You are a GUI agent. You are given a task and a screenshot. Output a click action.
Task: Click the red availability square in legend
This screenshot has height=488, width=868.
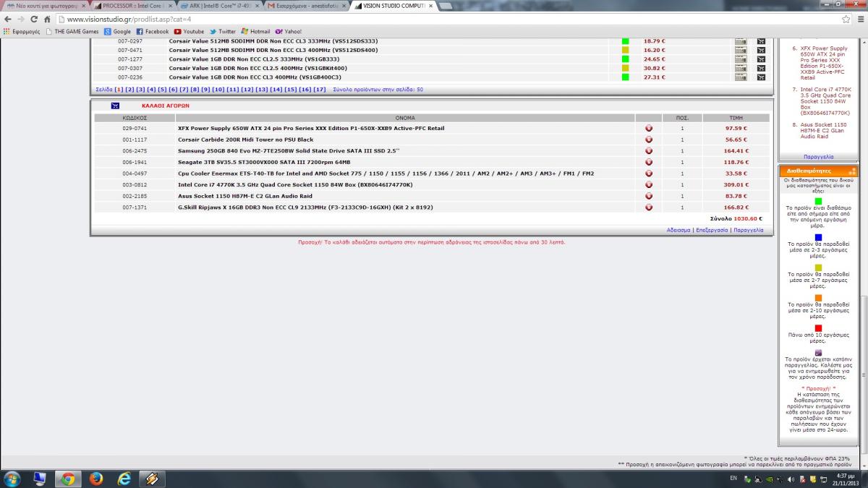tap(818, 328)
